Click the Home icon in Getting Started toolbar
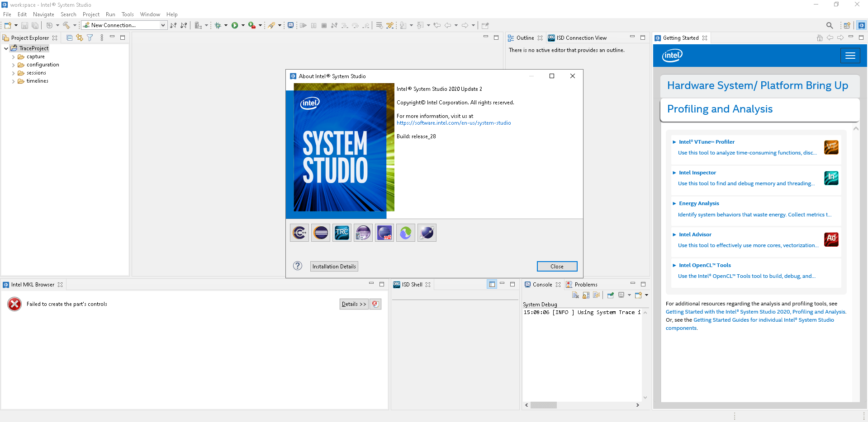 [820, 38]
